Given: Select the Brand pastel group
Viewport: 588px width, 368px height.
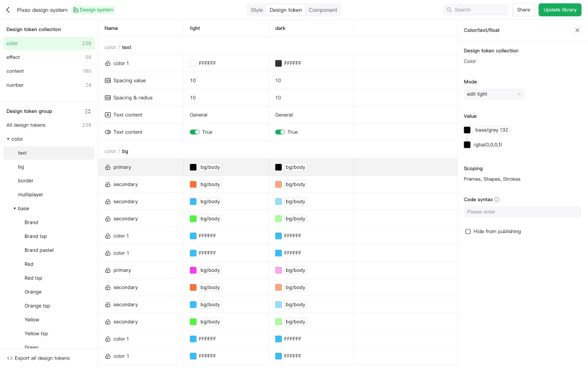Looking at the screenshot, I should [49, 250].
